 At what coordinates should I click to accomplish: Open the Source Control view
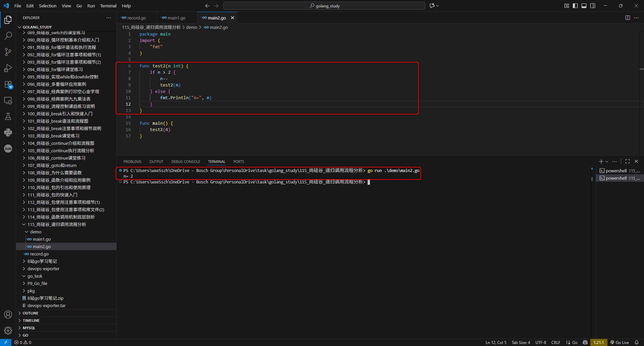tap(8, 52)
